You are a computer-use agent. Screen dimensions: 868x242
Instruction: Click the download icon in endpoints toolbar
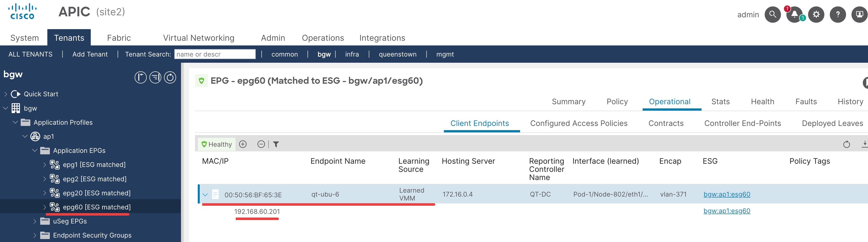(x=865, y=144)
